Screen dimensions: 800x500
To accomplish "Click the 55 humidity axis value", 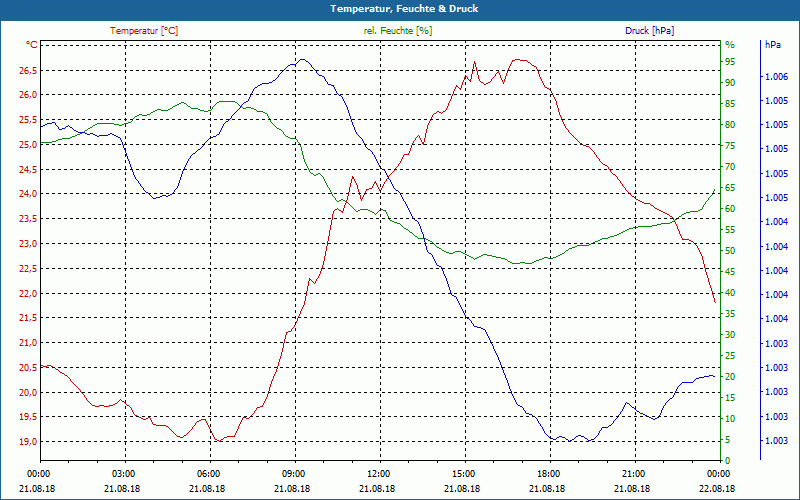I will pos(730,230).
